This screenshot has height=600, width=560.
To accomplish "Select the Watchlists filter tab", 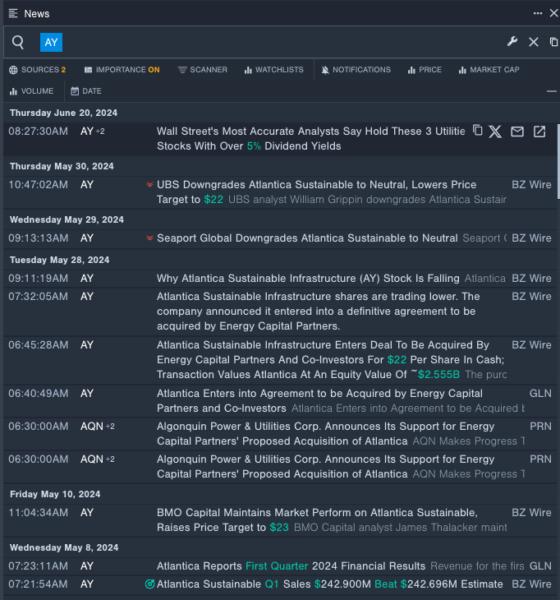I will [274, 70].
